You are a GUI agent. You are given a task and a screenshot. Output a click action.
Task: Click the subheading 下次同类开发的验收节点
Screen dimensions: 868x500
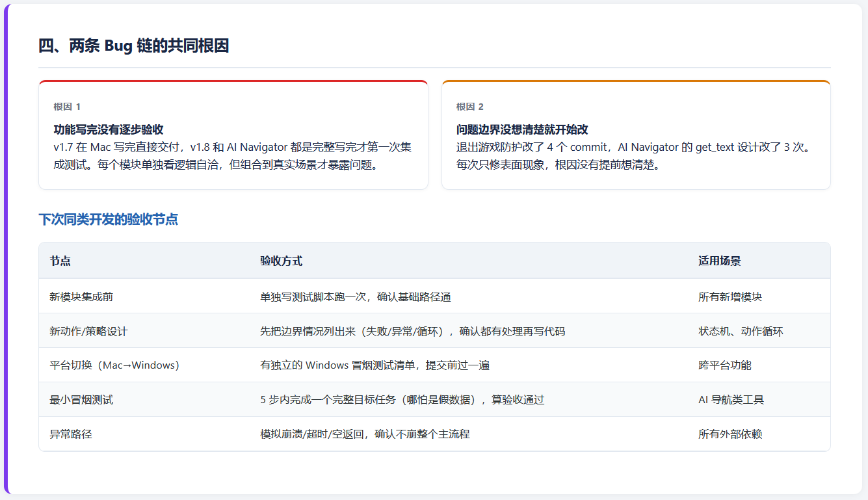pos(108,219)
